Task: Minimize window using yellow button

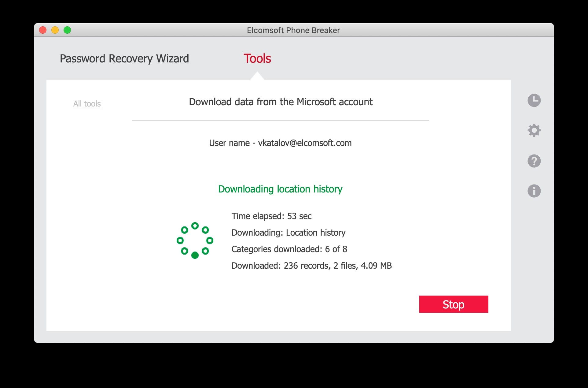Action: pyautogui.click(x=55, y=30)
